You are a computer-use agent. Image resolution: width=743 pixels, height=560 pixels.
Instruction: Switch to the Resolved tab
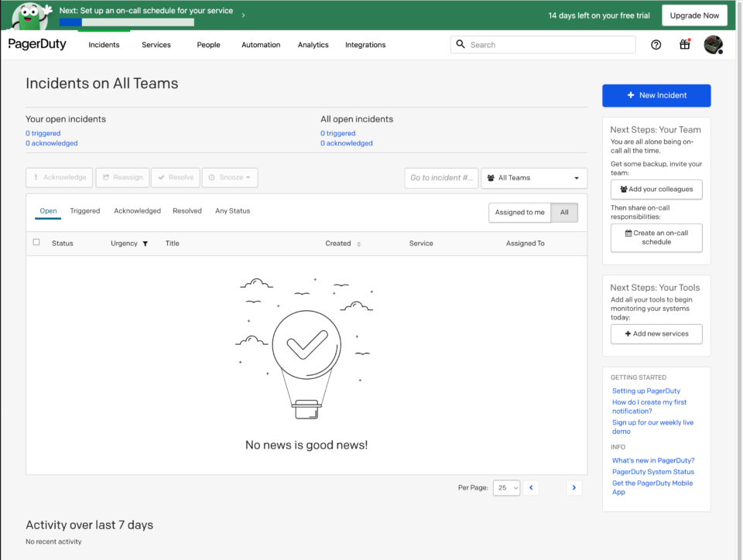tap(186, 210)
